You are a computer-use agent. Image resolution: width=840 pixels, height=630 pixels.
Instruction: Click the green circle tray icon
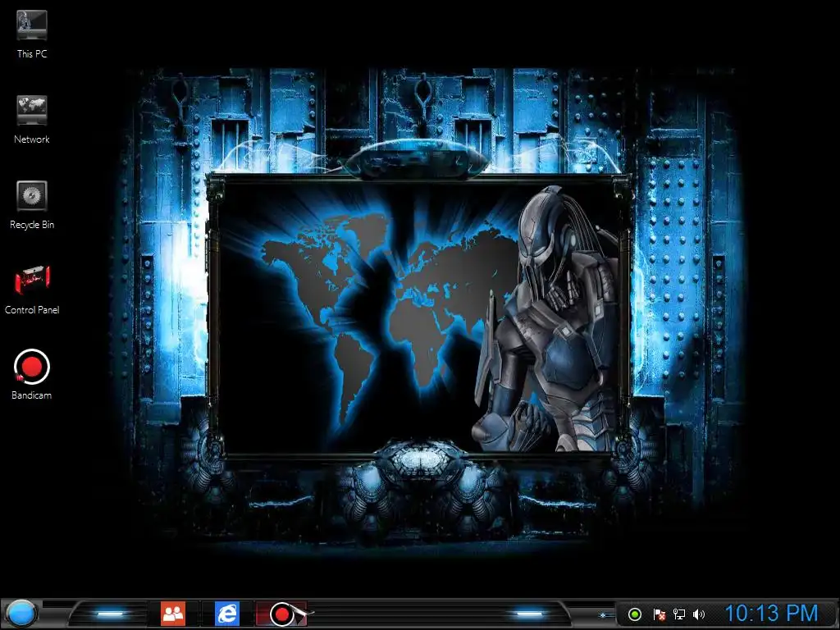(634, 614)
